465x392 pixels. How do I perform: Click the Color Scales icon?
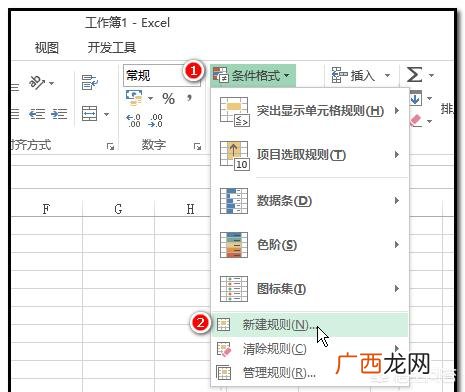[x=234, y=245]
